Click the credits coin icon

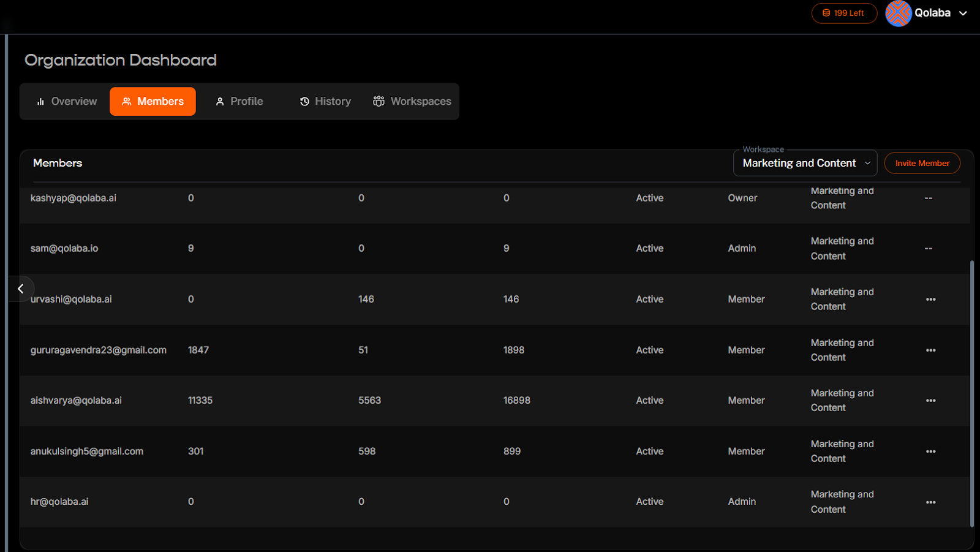pyautogui.click(x=826, y=13)
